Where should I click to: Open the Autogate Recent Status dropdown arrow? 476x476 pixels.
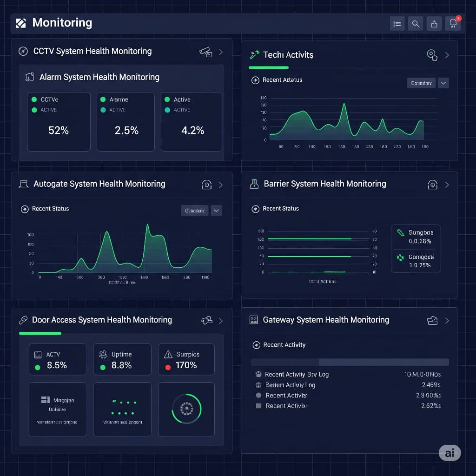(x=216, y=211)
